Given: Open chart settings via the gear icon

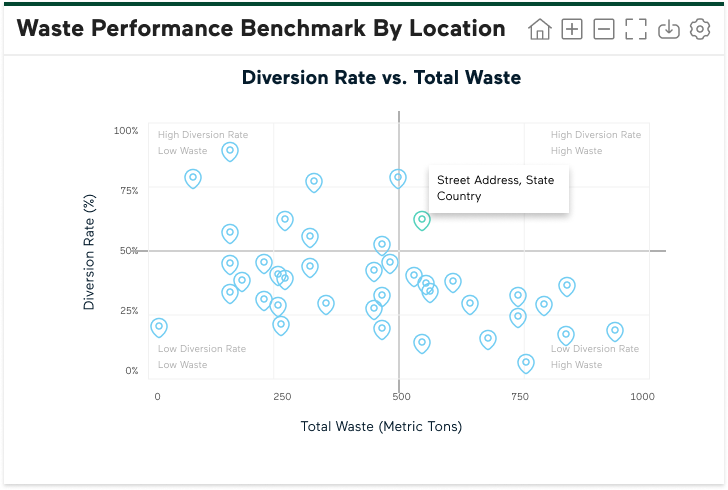Looking at the screenshot, I should pos(700,29).
